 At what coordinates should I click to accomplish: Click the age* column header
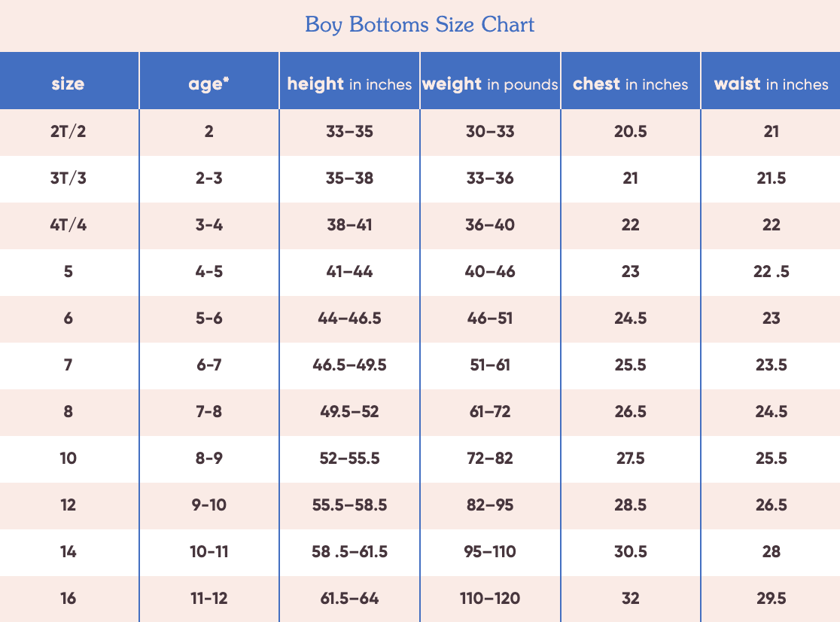pos(209,84)
